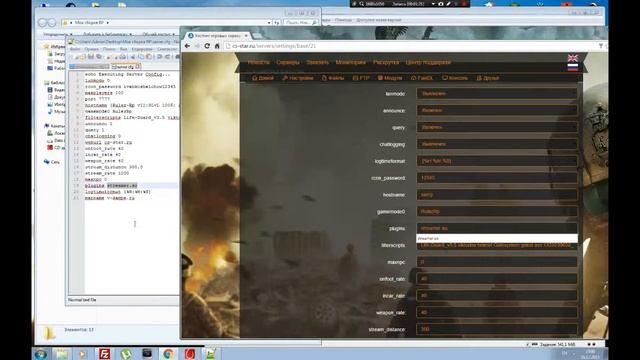The height and width of the screenshot is (360, 640).
Task: Open the FastDL server tab
Action: click(x=422, y=78)
